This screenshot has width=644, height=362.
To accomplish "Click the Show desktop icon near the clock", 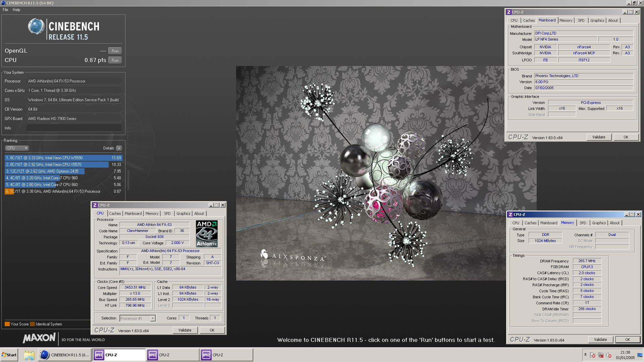I will pyautogui.click(x=640, y=355).
